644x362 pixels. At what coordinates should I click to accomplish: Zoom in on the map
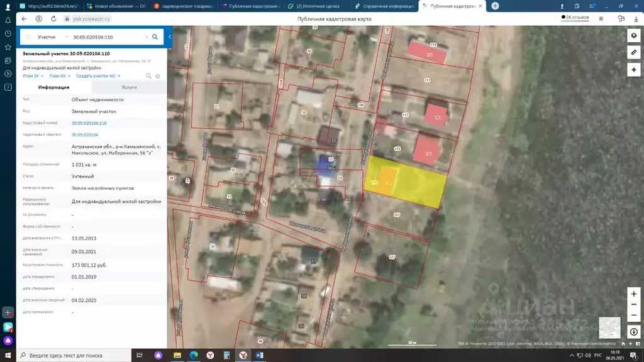tap(634, 293)
